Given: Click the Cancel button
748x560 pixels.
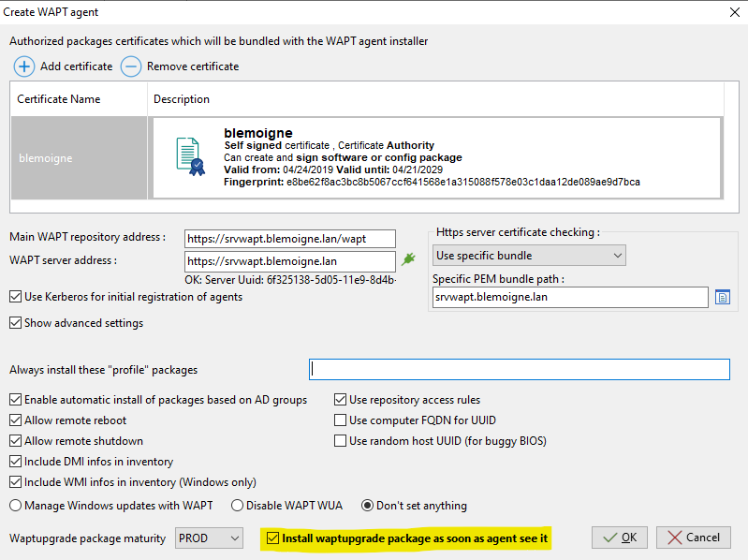Looking at the screenshot, I should [694, 538].
